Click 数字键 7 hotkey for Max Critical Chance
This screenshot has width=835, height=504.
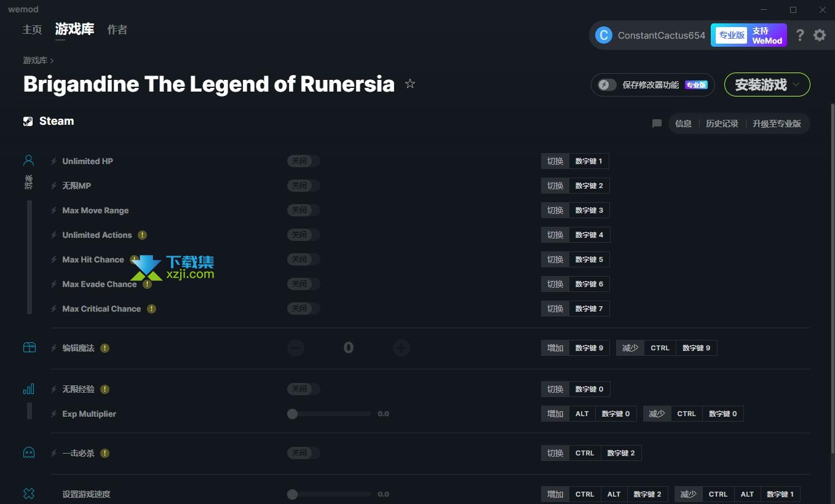tap(589, 309)
